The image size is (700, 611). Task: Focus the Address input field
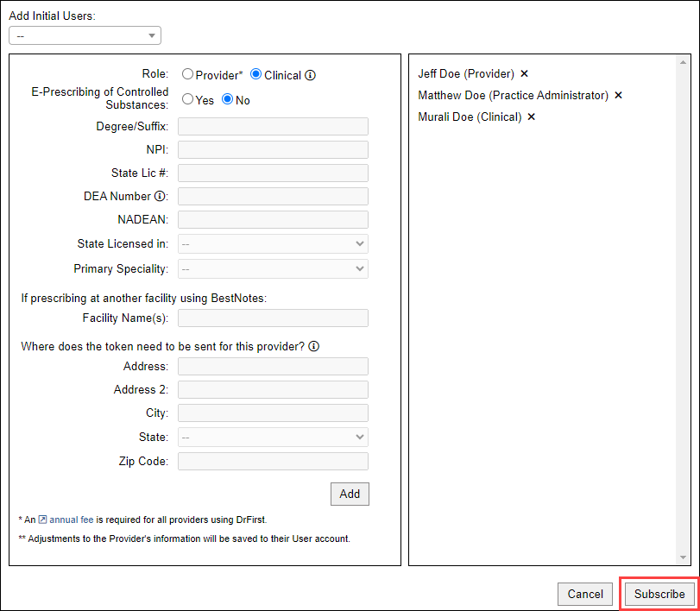click(x=274, y=367)
